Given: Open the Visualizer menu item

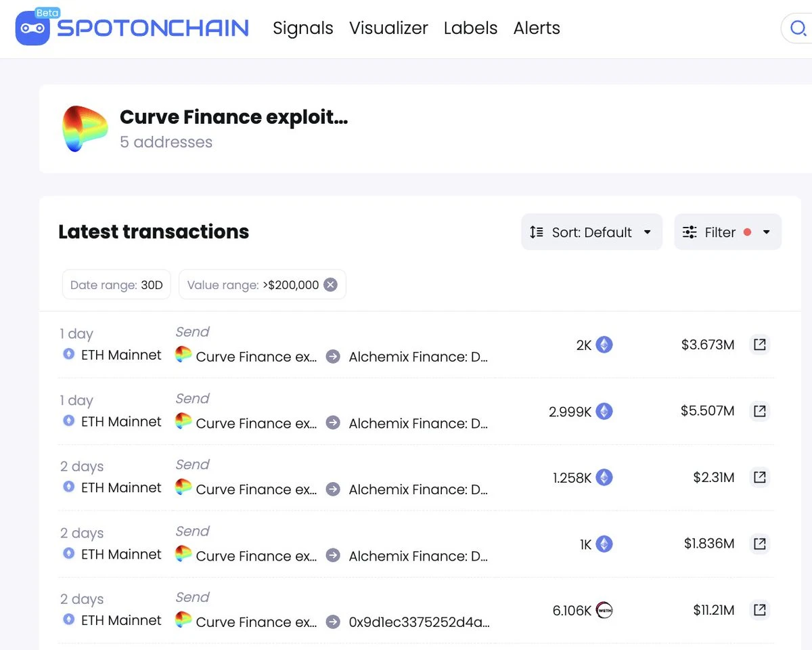Looking at the screenshot, I should [x=388, y=28].
